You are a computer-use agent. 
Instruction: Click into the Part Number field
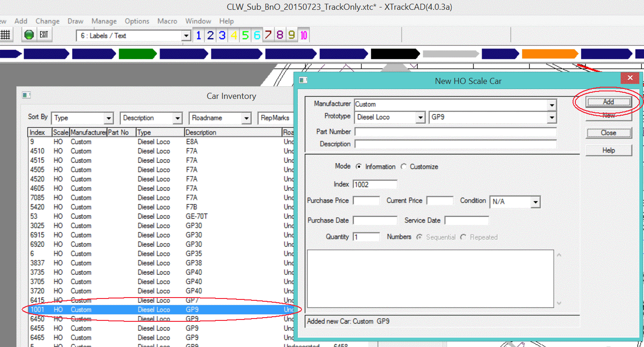pos(455,132)
